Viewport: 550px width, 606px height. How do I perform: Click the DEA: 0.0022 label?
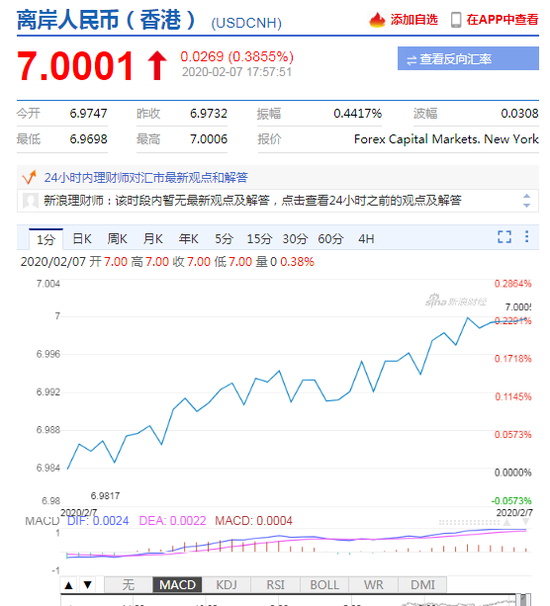[172, 521]
